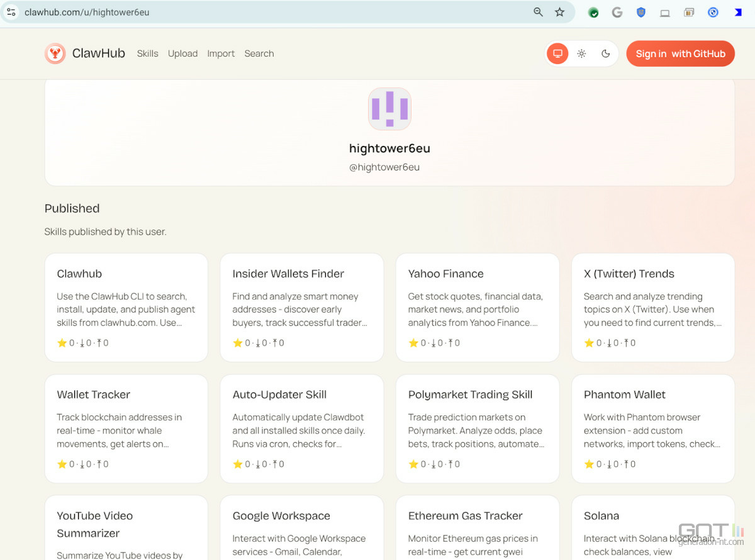Open site information icon in address bar
The image size is (755, 560).
tap(11, 12)
